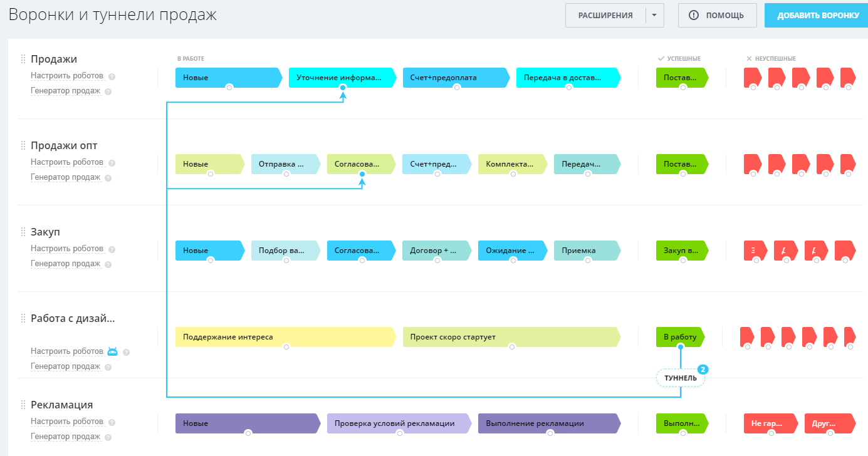868x456 pixels.
Task: Open the Расширения dropdown arrow
Action: [x=654, y=16]
